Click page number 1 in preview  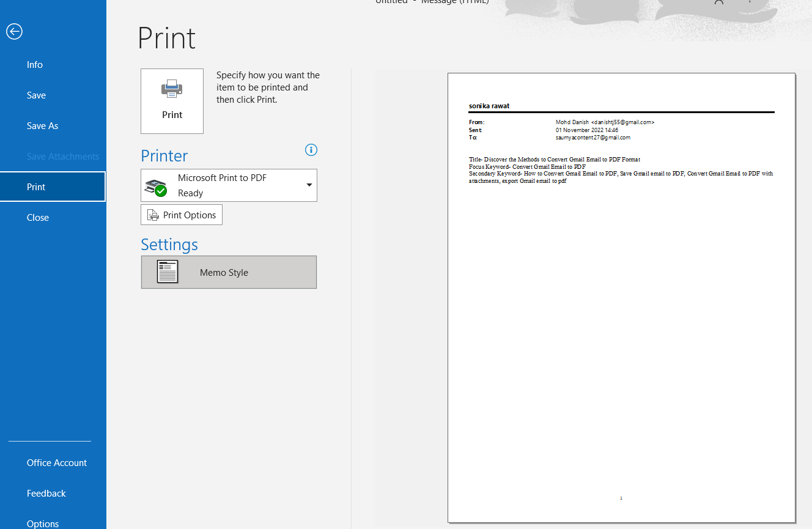(x=621, y=498)
